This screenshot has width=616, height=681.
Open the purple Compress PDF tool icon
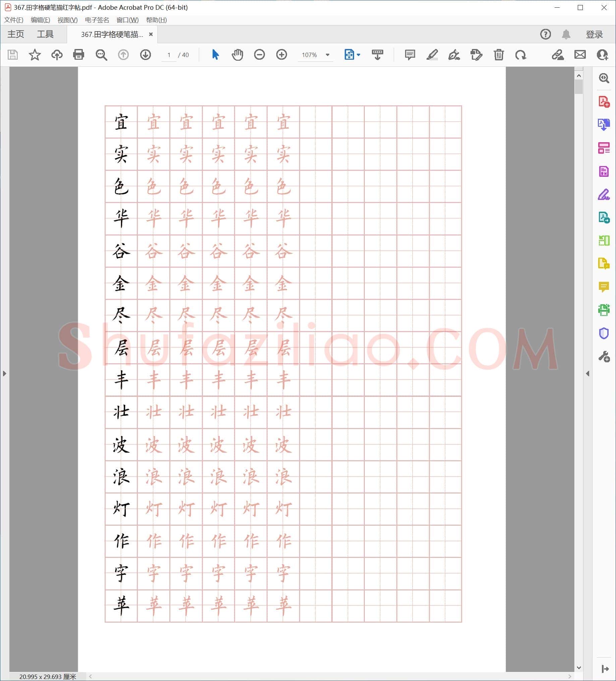pyautogui.click(x=604, y=171)
